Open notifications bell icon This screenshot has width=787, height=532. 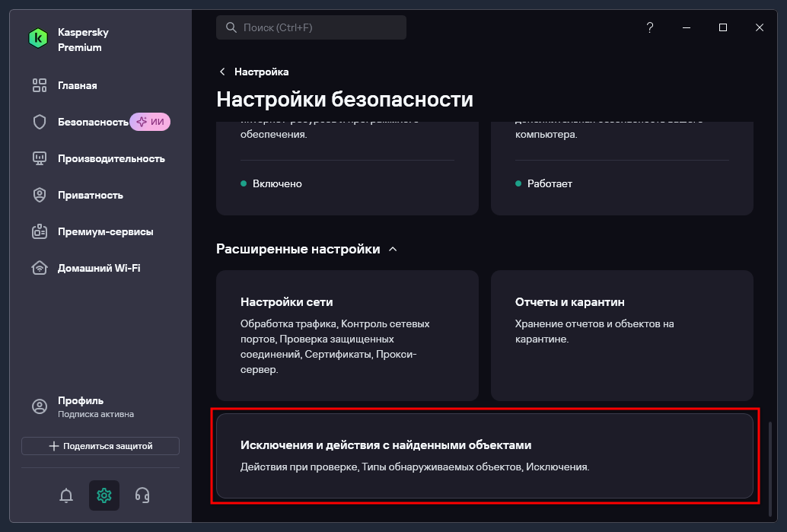(x=66, y=495)
